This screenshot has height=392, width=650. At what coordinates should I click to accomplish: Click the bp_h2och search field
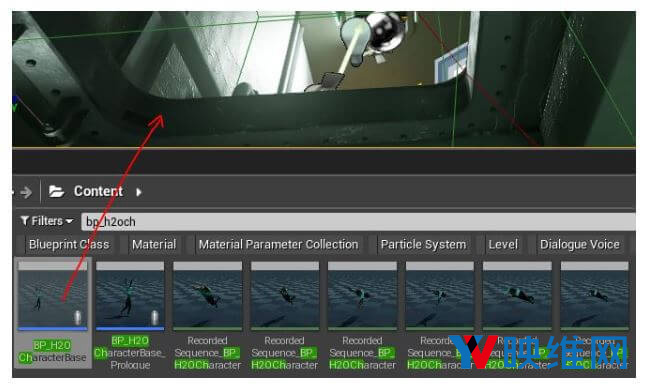click(358, 222)
